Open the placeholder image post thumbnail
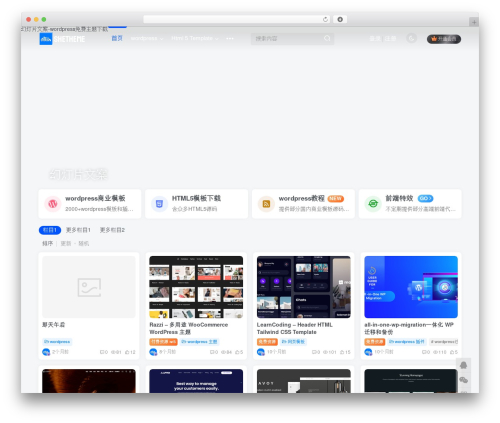 89,287
